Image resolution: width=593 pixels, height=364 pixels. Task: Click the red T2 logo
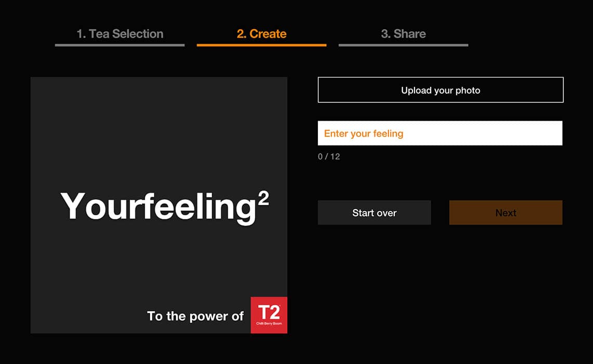[268, 313]
